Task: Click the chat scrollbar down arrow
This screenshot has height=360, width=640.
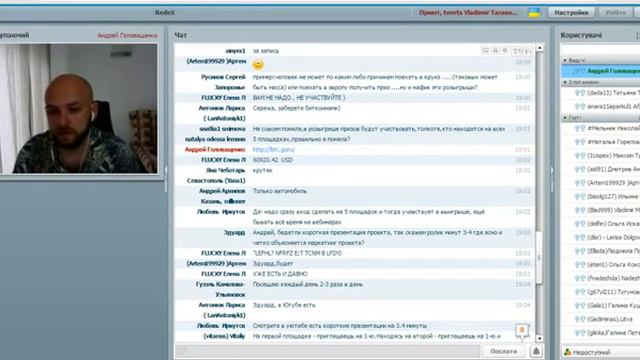Action: (x=540, y=338)
